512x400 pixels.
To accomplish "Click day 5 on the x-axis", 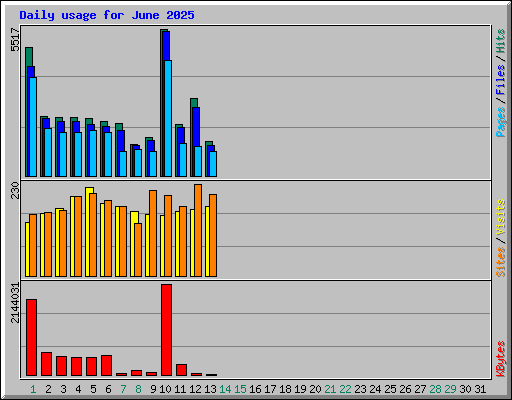I will point(93,389).
